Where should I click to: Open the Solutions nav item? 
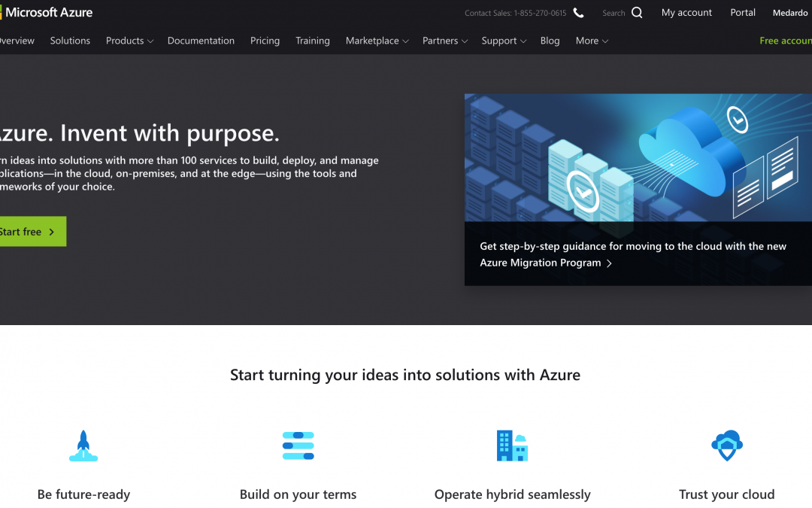pyautogui.click(x=70, y=41)
